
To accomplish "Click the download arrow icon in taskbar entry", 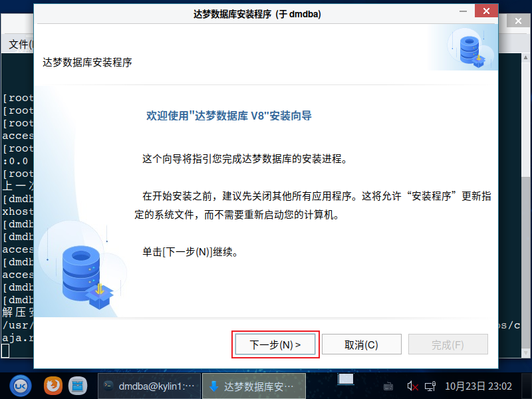I will [213, 386].
